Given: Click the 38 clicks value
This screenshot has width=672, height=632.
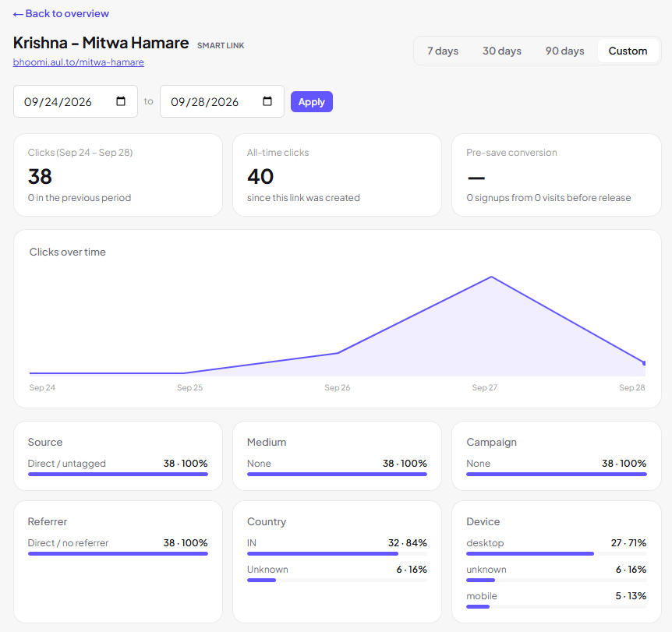Looking at the screenshot, I should [x=40, y=177].
